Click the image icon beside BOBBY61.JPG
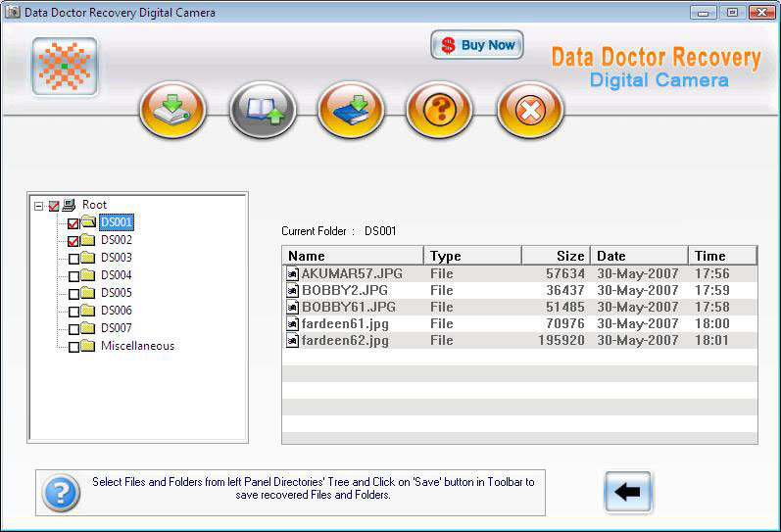 coord(293,307)
